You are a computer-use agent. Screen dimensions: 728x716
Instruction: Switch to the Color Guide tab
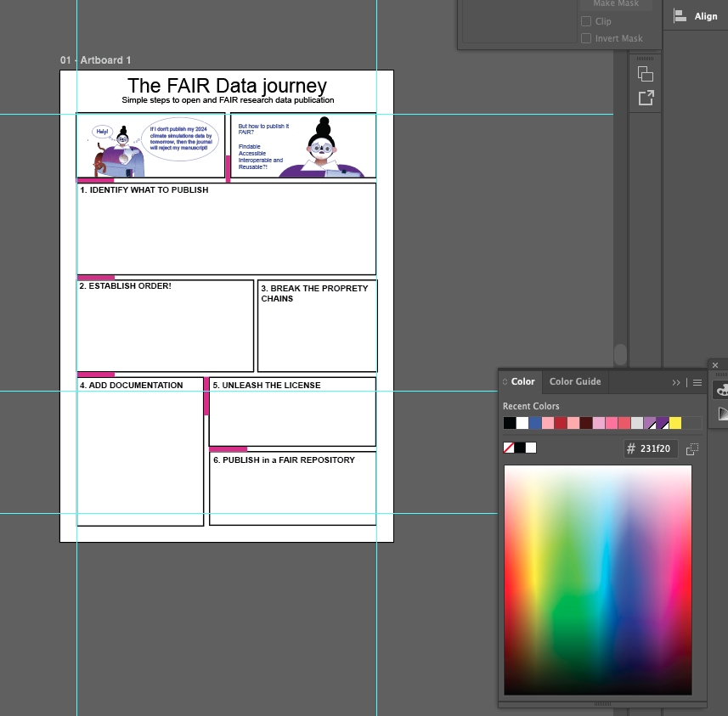(575, 381)
